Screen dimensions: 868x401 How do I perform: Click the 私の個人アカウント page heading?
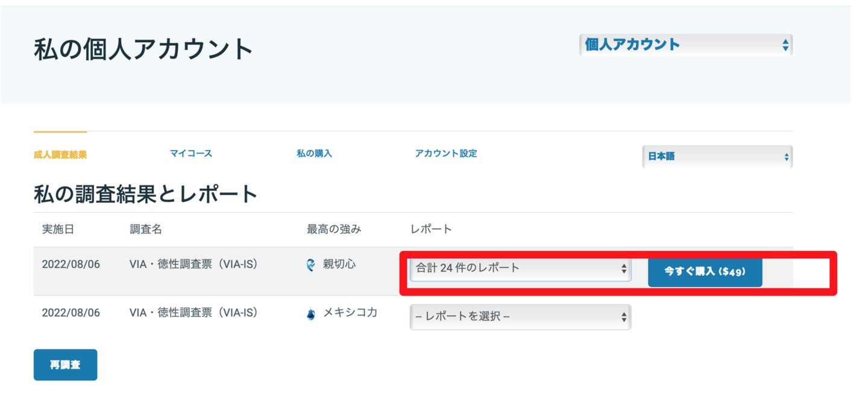(143, 49)
